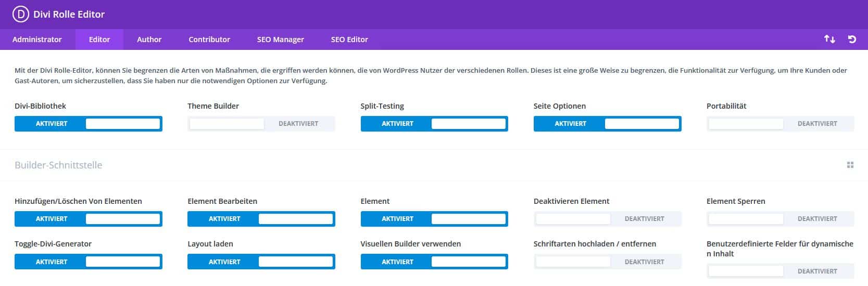Image resolution: width=868 pixels, height=286 pixels.
Task: Toggle Seite Optionen off
Action: point(608,124)
